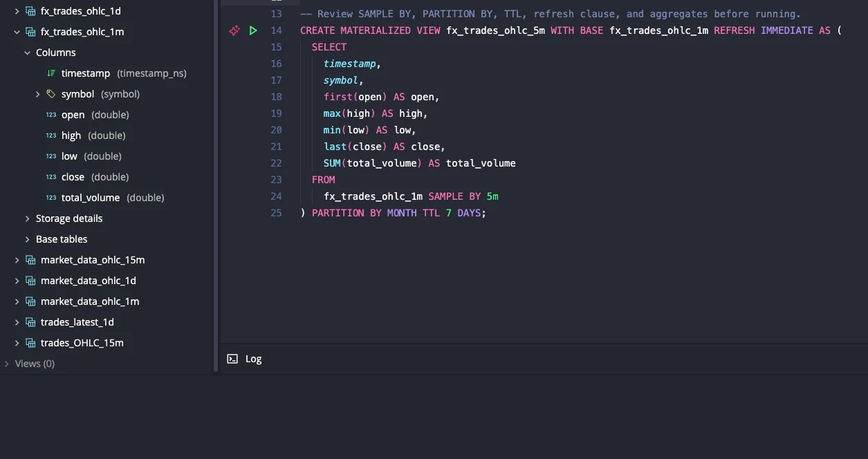Expand trades_latest_1d node

[x=17, y=322]
